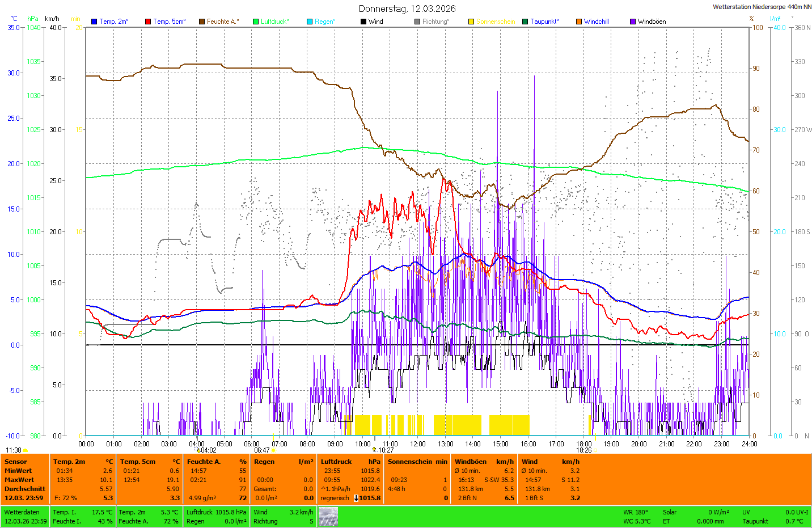Click the sunrise icon beside 06:47
Screen dimensions: 812x528
274,450
